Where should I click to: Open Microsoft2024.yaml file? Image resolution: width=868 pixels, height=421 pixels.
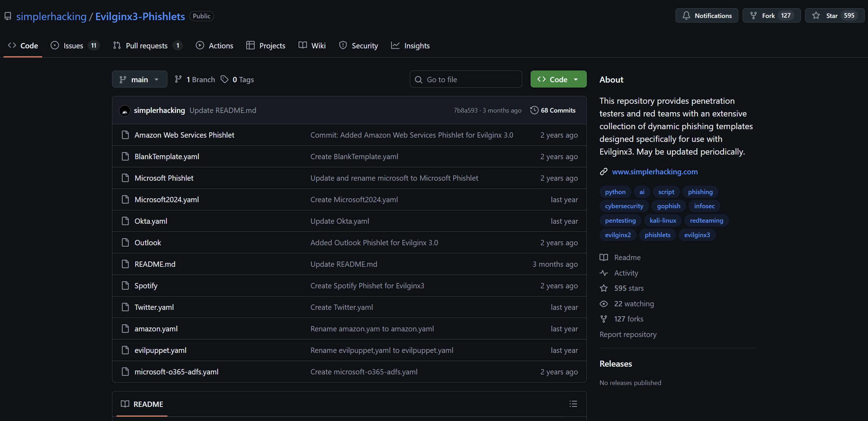tap(167, 199)
